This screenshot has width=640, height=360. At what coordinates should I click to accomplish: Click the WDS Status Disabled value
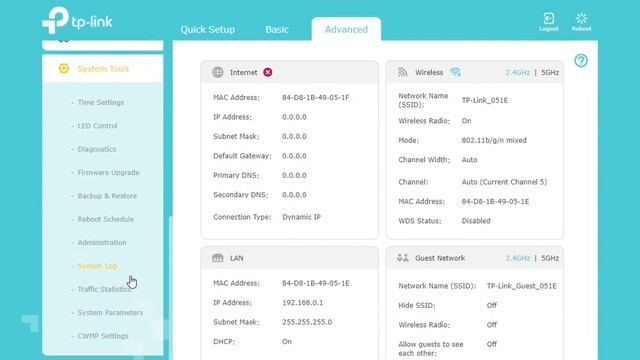point(476,221)
